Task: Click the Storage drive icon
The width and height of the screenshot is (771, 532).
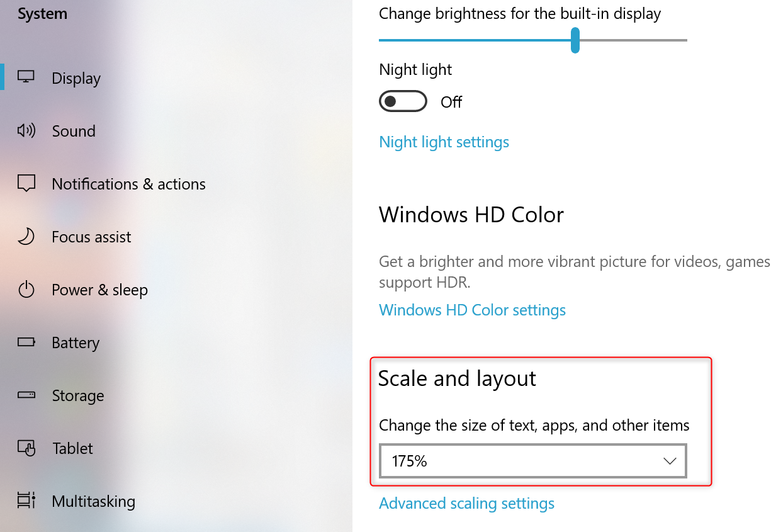Action: point(26,395)
